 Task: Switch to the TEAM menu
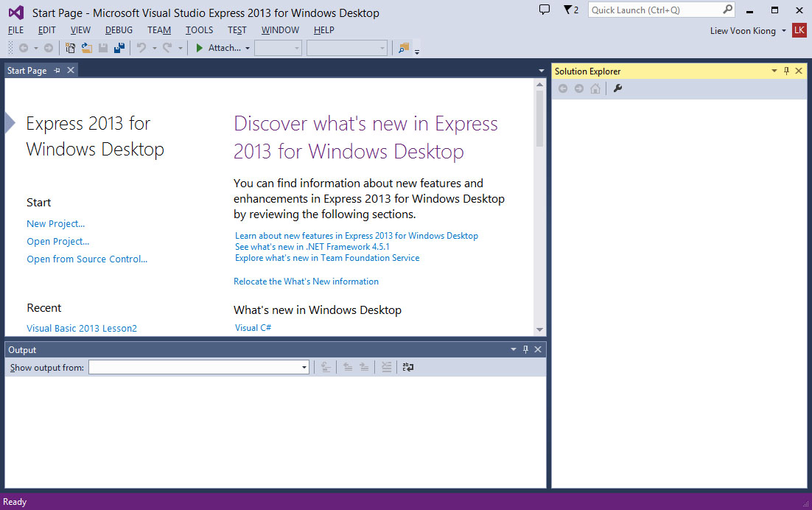[x=158, y=30]
